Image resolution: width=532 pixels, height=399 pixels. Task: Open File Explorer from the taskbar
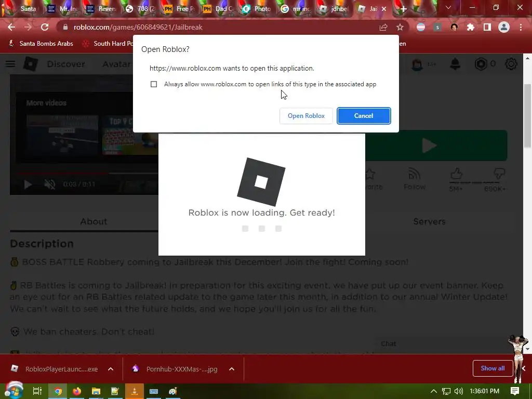click(x=96, y=391)
